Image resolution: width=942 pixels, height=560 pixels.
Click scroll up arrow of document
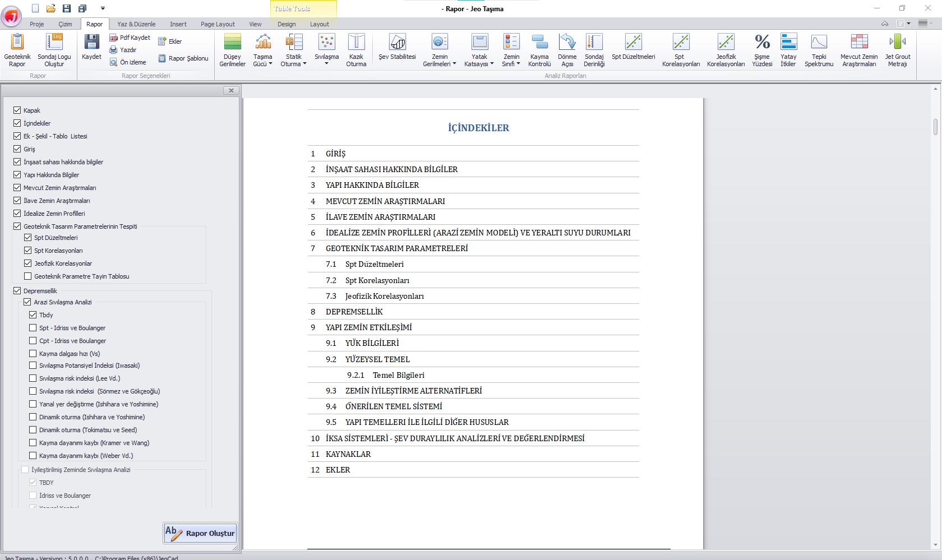point(935,89)
